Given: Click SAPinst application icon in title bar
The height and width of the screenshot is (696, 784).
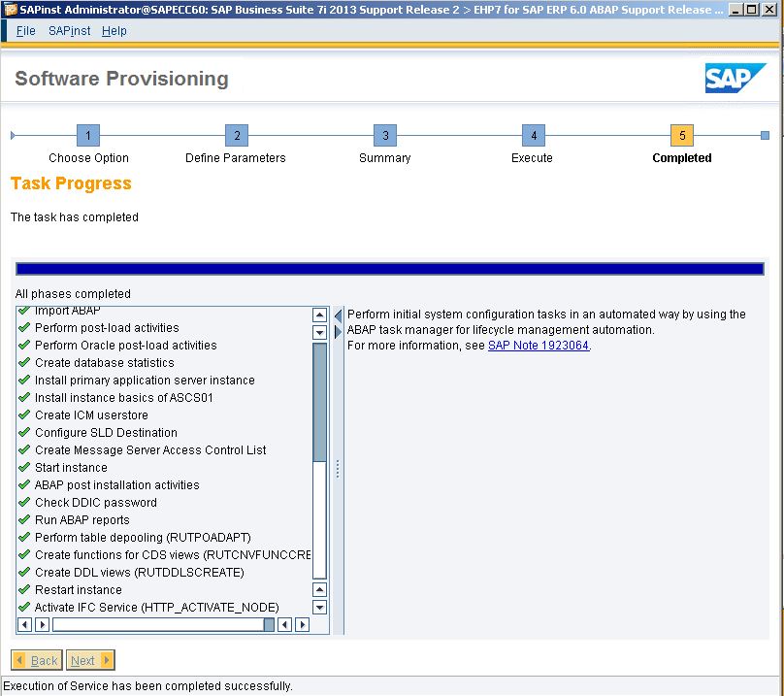Looking at the screenshot, I should (10, 10).
